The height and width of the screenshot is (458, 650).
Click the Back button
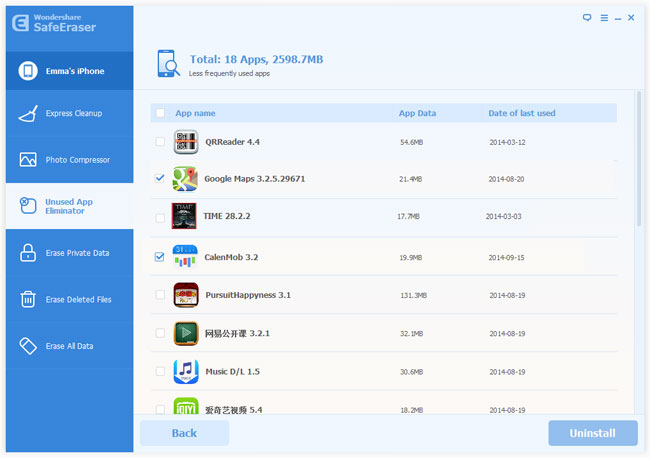pos(184,433)
